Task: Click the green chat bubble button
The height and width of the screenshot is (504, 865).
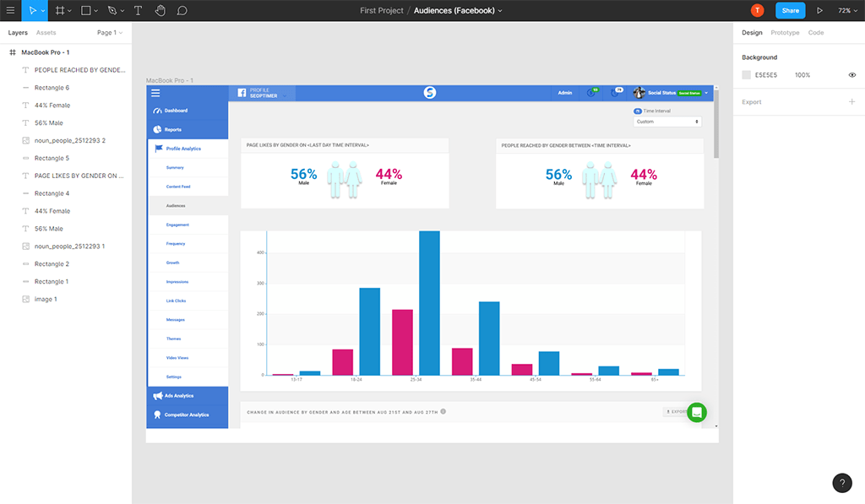Action: point(697,412)
